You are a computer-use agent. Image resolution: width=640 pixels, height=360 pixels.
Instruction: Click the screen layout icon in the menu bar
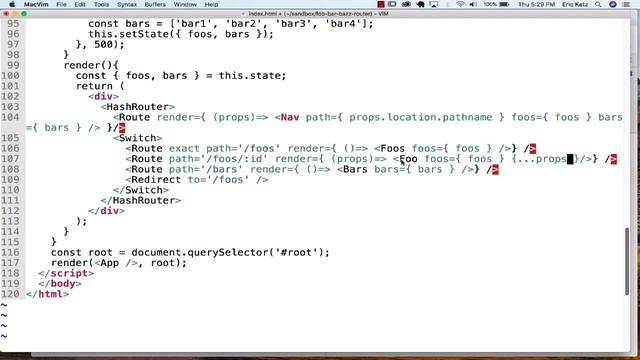(x=392, y=4)
